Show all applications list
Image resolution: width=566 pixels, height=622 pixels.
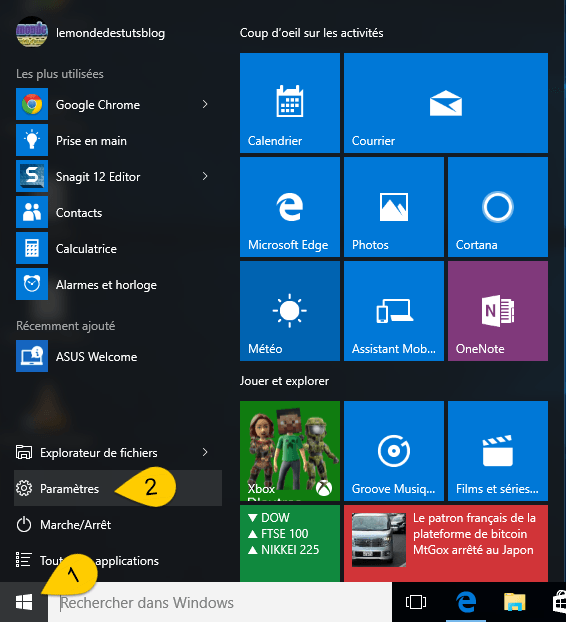point(118,561)
